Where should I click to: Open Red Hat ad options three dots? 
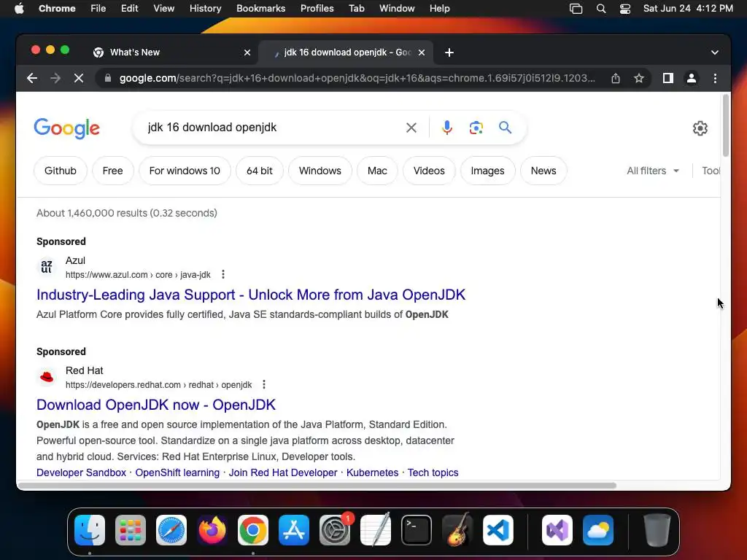tap(264, 384)
